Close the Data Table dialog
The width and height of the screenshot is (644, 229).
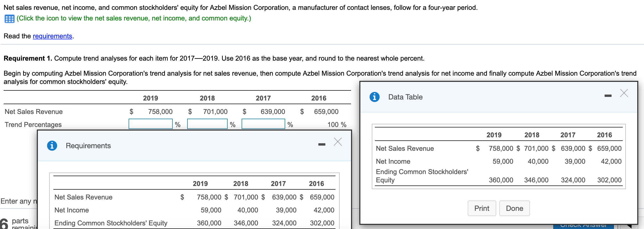(624, 93)
